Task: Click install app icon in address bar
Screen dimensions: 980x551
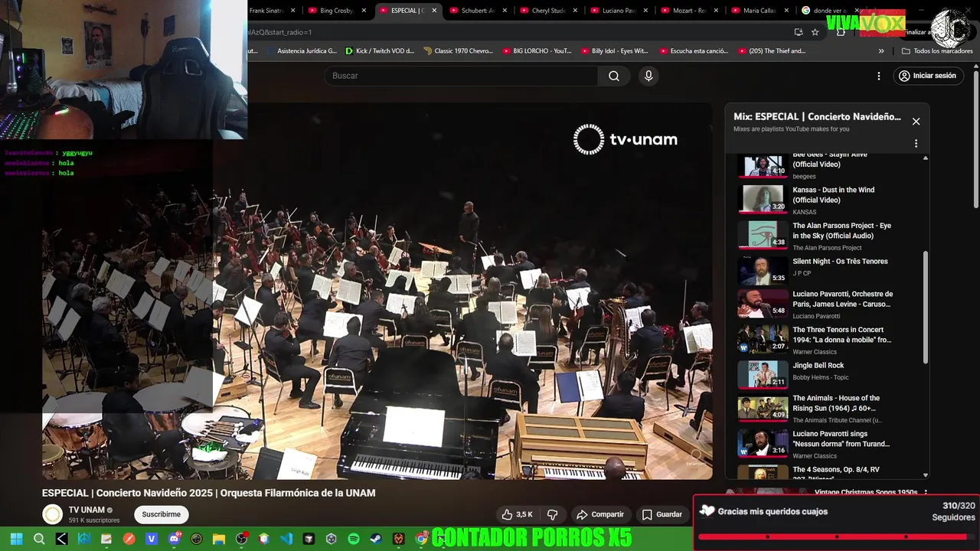Action: click(799, 32)
